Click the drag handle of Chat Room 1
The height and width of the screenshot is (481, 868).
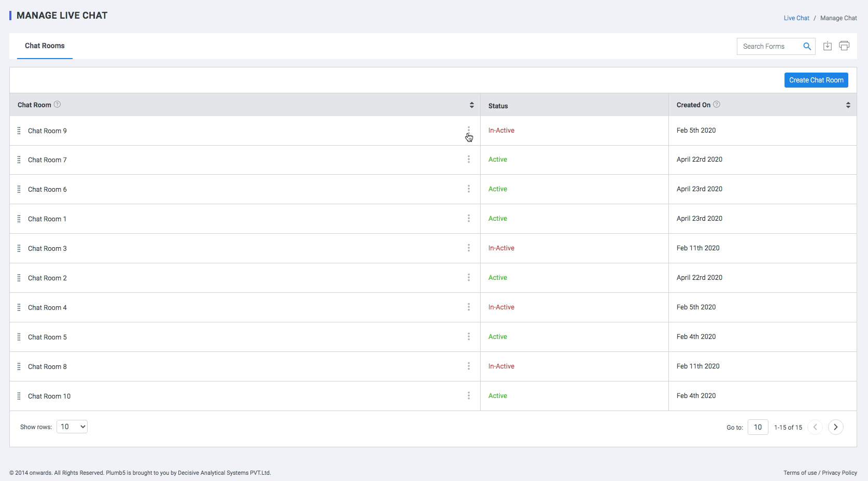point(19,219)
